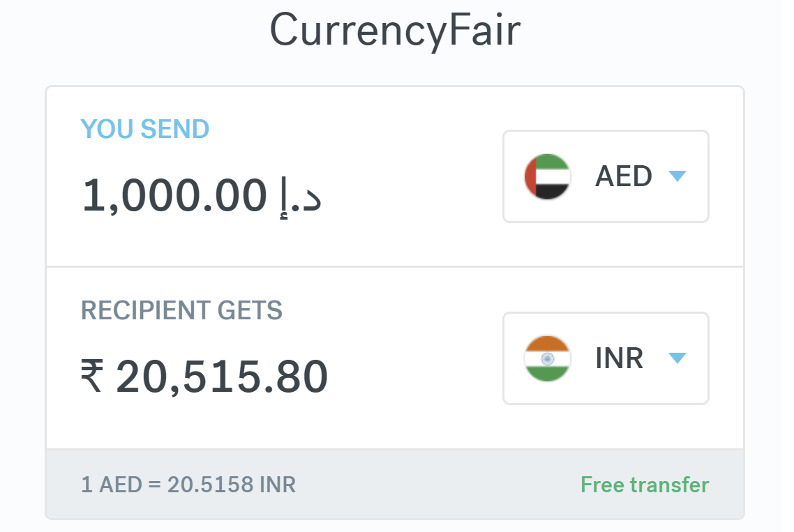Screen dimensions: 794x532
Task: Click the CurrencyFair logo title
Action: pyautogui.click(x=396, y=29)
